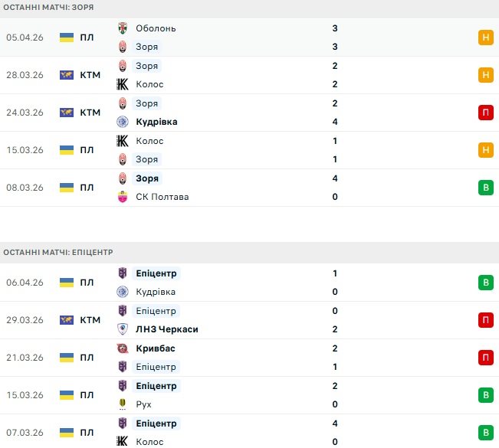The height and width of the screenshot is (448, 499).
Task: Select the 15.03.26 Епіцентр vs Рух match row
Action: pyautogui.click(x=249, y=395)
